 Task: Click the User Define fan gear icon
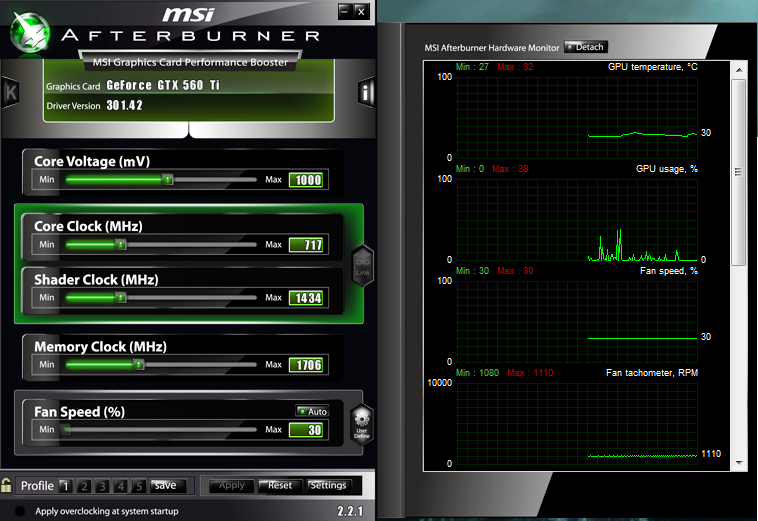(x=362, y=423)
